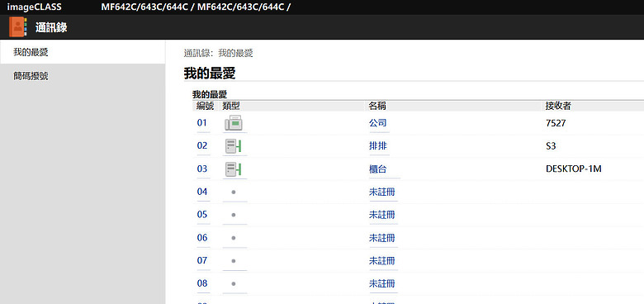Click the unregistered dot icon in row 07
The height and width of the screenshot is (304, 644).
(234, 261)
